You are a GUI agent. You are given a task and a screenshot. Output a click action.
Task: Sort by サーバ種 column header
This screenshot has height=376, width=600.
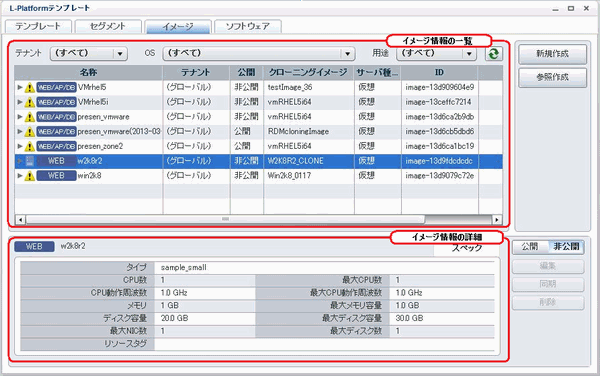click(x=378, y=73)
